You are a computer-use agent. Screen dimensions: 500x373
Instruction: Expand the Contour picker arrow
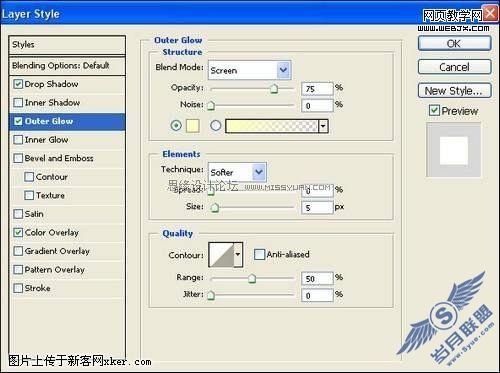[x=238, y=255]
